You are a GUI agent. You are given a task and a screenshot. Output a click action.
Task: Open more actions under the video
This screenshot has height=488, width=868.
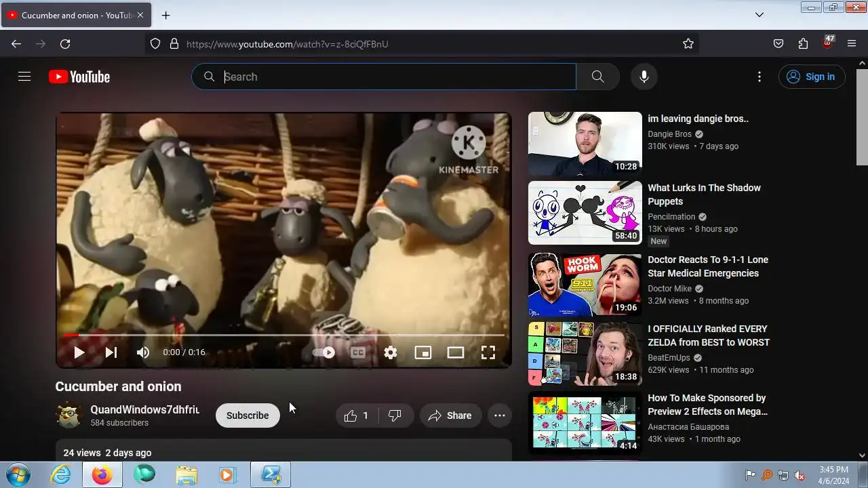[500, 415]
